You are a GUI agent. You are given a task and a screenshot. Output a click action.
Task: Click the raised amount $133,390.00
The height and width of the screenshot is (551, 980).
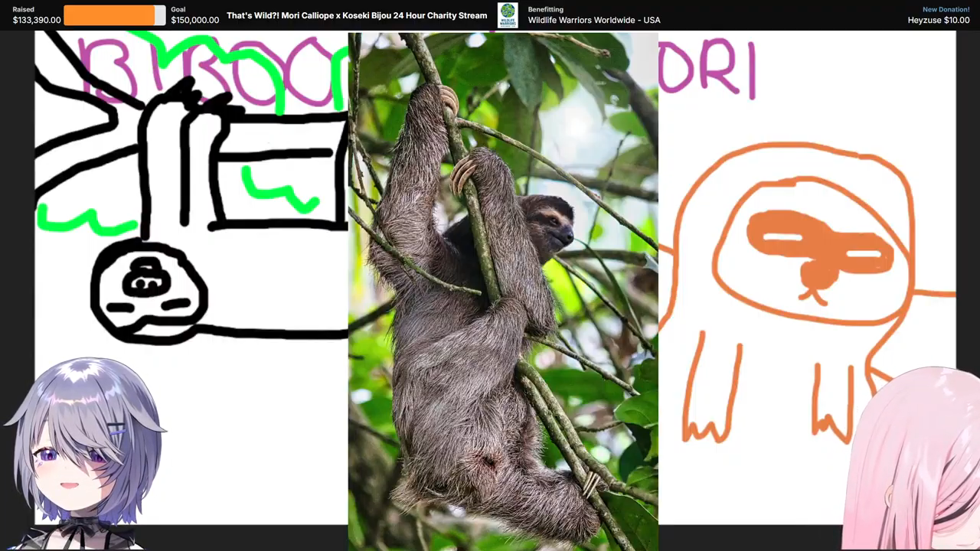click(37, 20)
